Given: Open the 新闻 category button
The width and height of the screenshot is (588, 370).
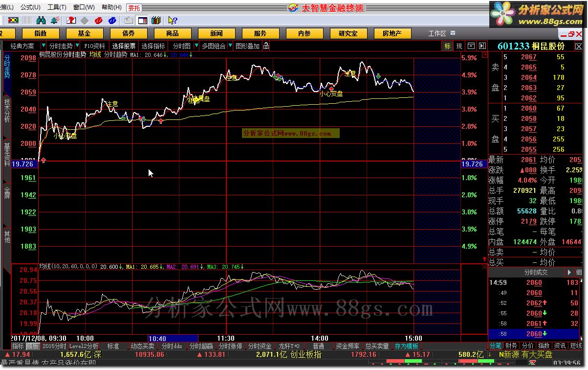Looking at the screenshot, I should 217,33.
